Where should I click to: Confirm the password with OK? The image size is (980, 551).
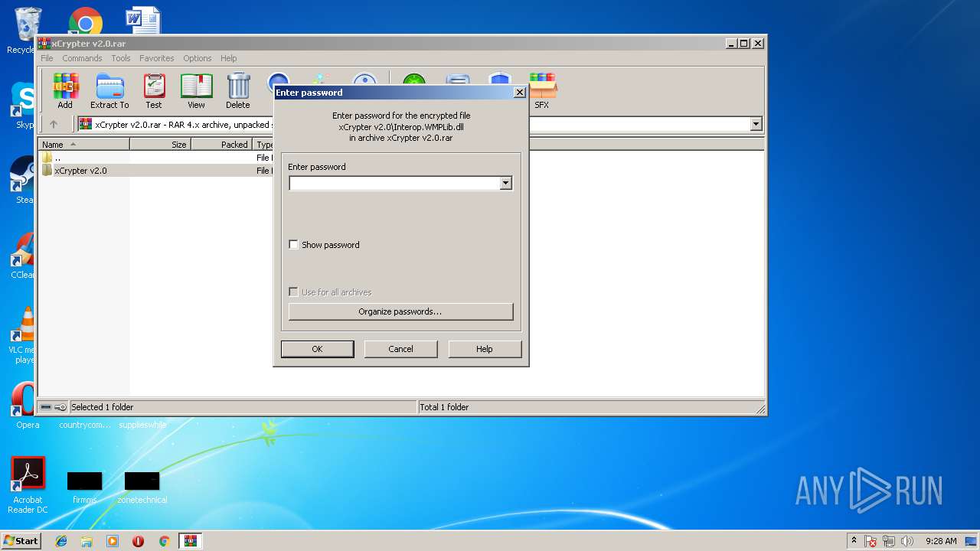tap(317, 349)
